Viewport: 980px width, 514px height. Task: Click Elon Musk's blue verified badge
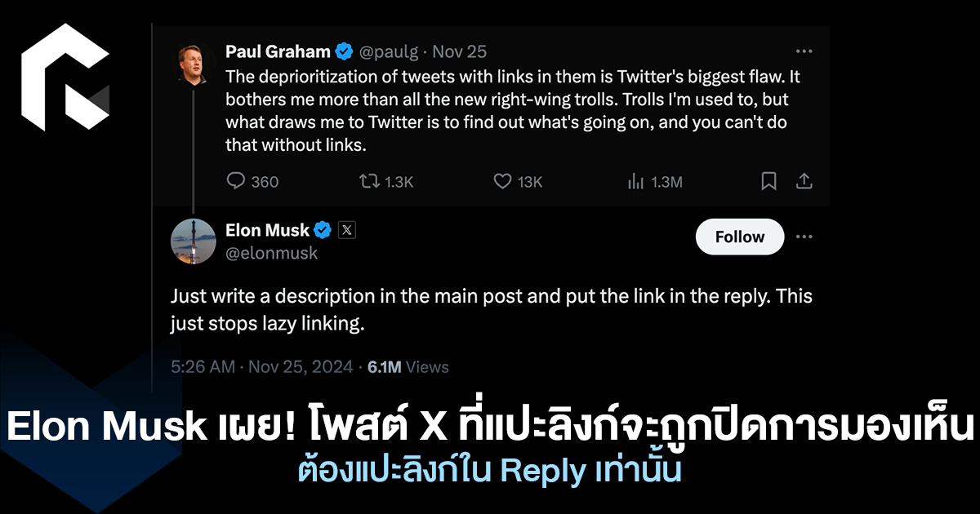pos(323,231)
